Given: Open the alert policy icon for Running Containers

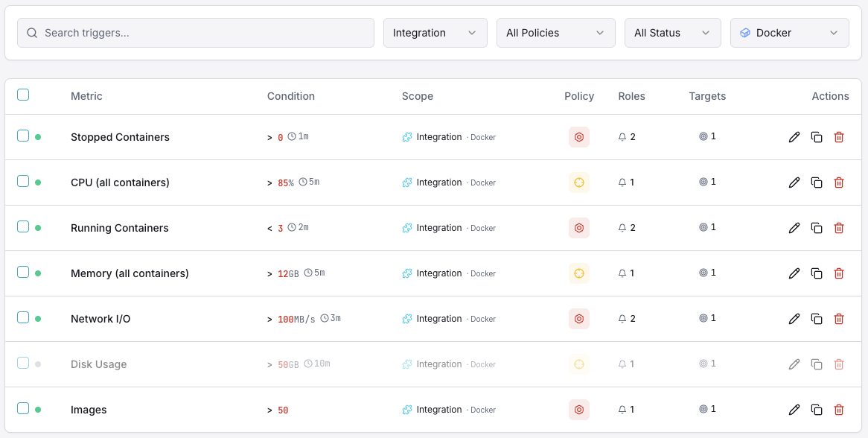Looking at the screenshot, I should 579,228.
